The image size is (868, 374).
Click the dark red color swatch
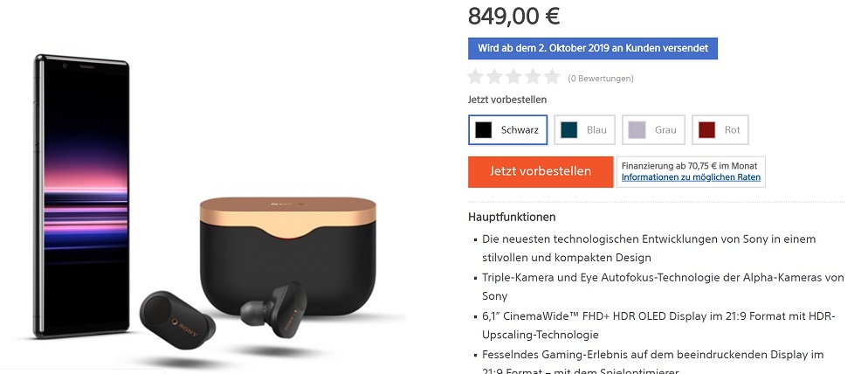(707, 130)
